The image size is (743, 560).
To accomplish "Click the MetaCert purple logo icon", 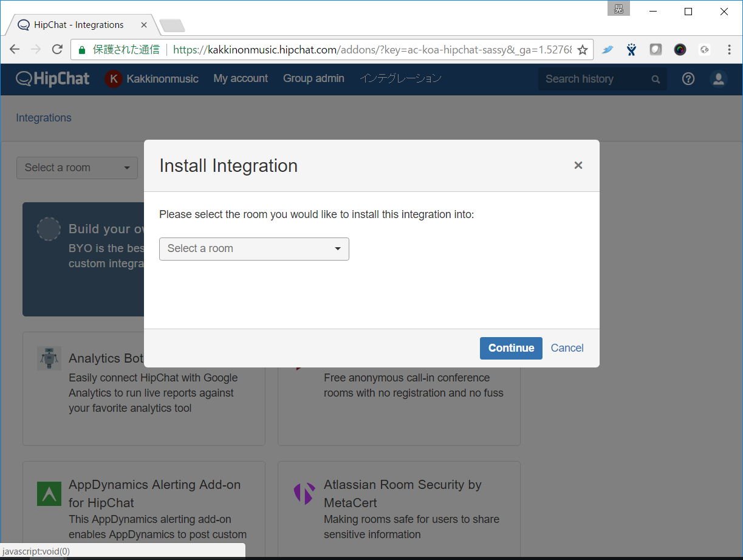I will tap(304, 494).
